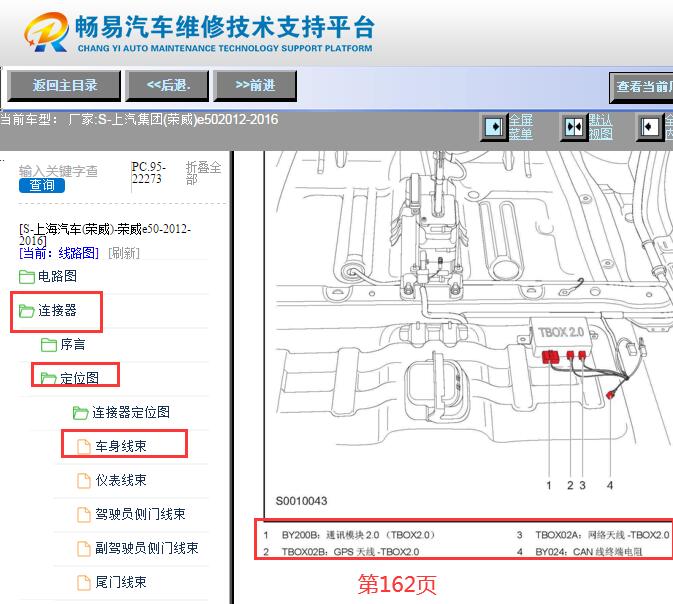Click the 查看当前 button at right
673x604 pixels.
click(641, 87)
